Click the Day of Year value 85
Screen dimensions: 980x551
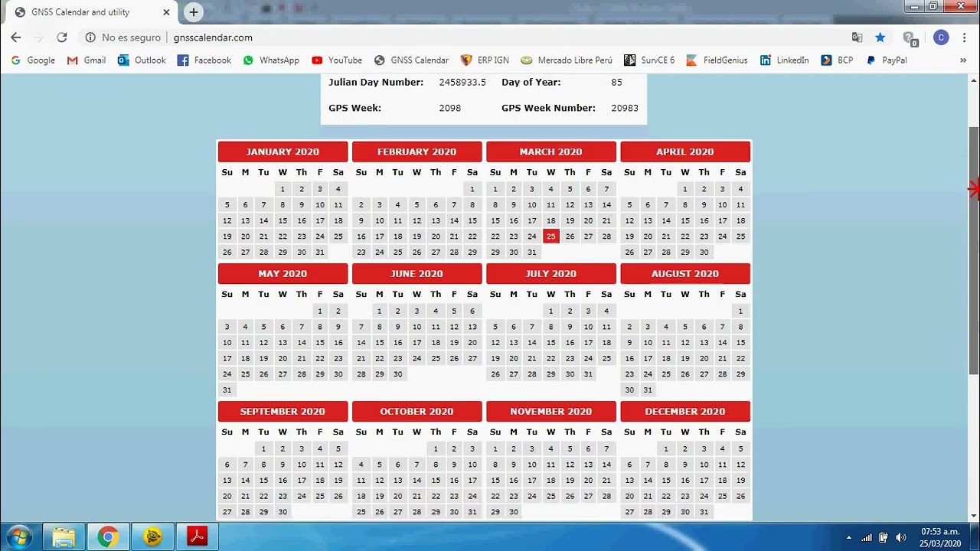(x=617, y=82)
